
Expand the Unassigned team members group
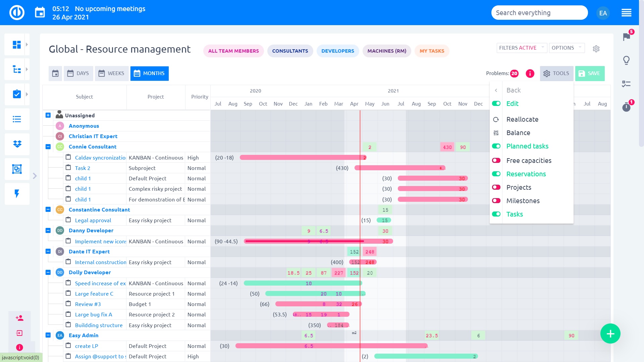point(48,115)
